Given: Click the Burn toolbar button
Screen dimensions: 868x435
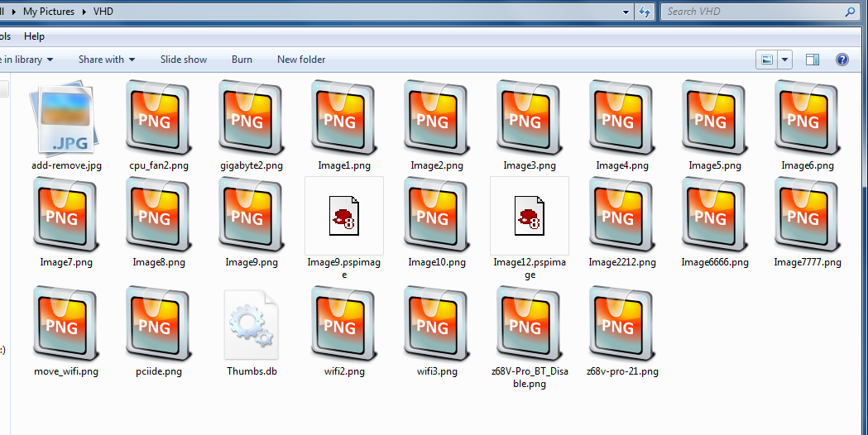Looking at the screenshot, I should 242,60.
